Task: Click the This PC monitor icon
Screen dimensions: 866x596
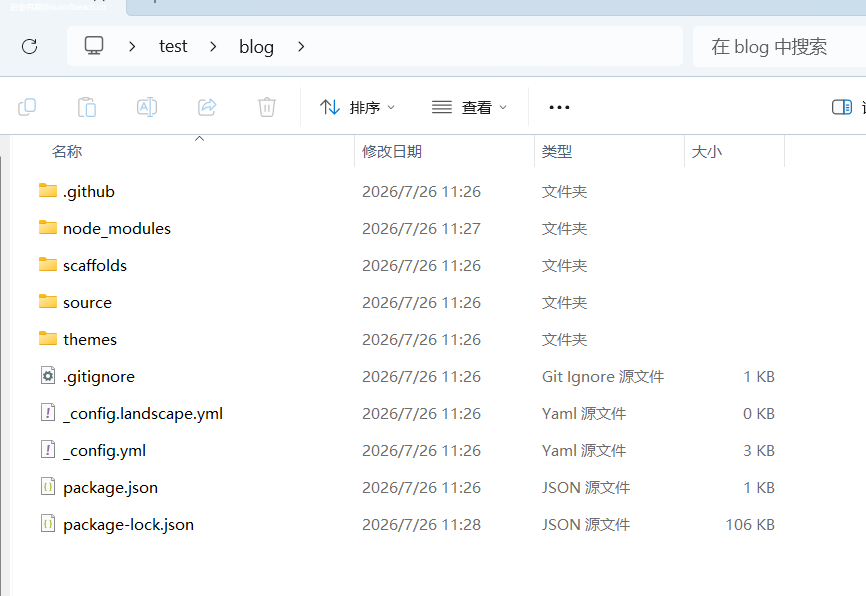Action: pyautogui.click(x=94, y=46)
